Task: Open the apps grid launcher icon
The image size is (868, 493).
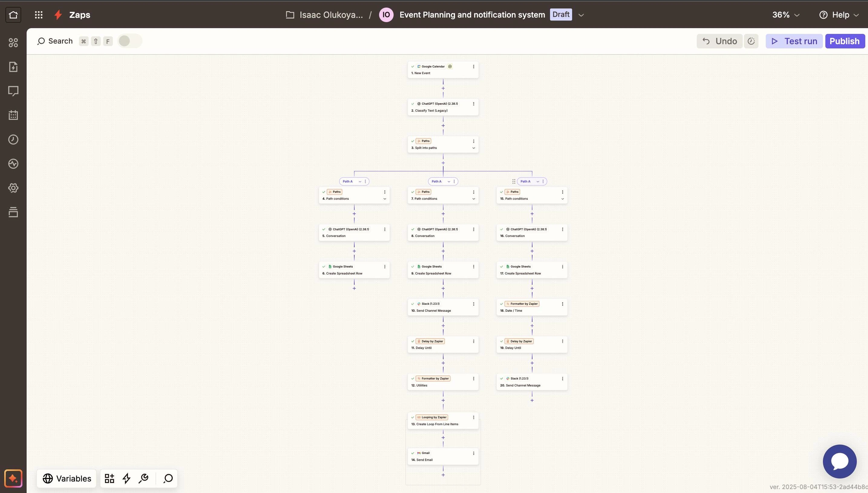Action: click(39, 15)
